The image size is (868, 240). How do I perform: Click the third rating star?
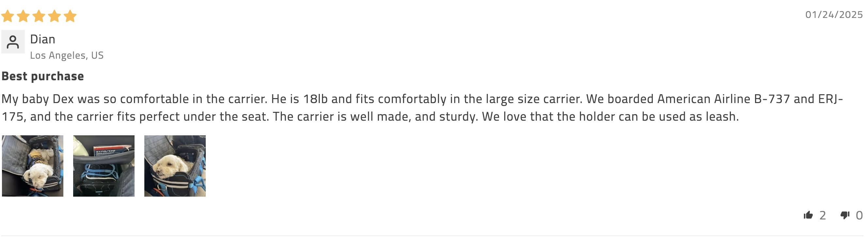39,16
